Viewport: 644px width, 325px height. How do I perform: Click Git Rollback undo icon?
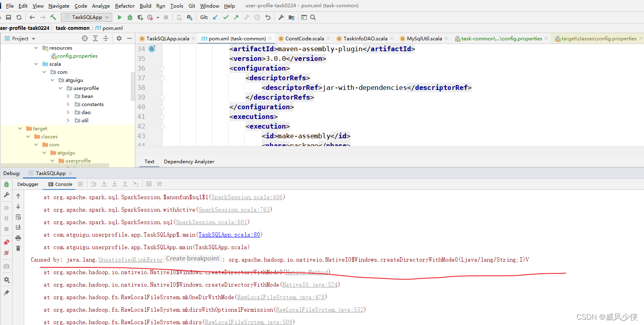click(268, 17)
